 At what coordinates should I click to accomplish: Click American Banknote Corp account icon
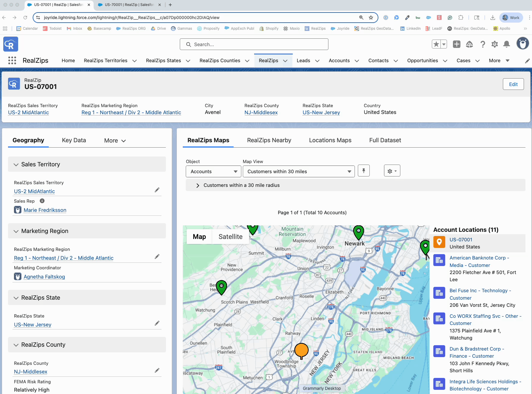(439, 260)
